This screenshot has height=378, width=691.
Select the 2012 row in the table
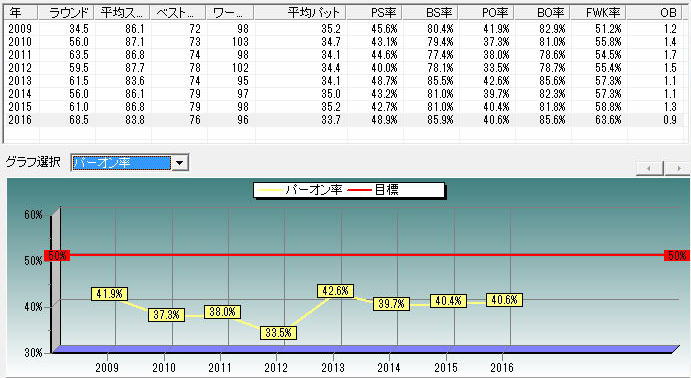[x=344, y=68]
